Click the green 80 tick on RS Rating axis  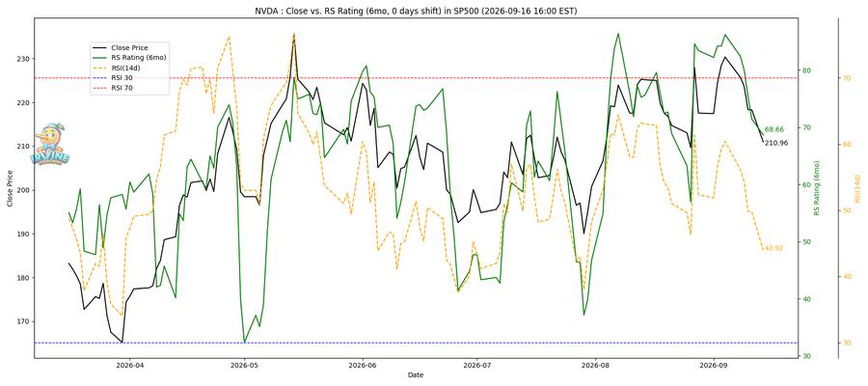tap(806, 70)
